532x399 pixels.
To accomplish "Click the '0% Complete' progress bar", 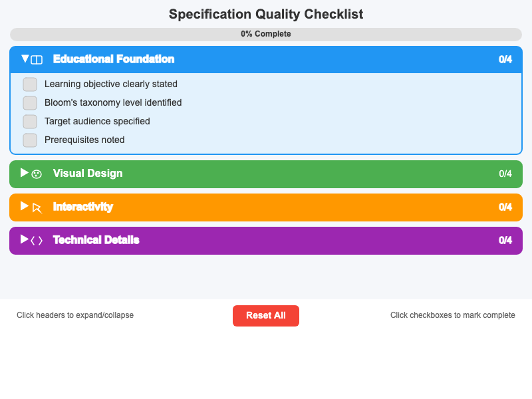I will coord(266,34).
